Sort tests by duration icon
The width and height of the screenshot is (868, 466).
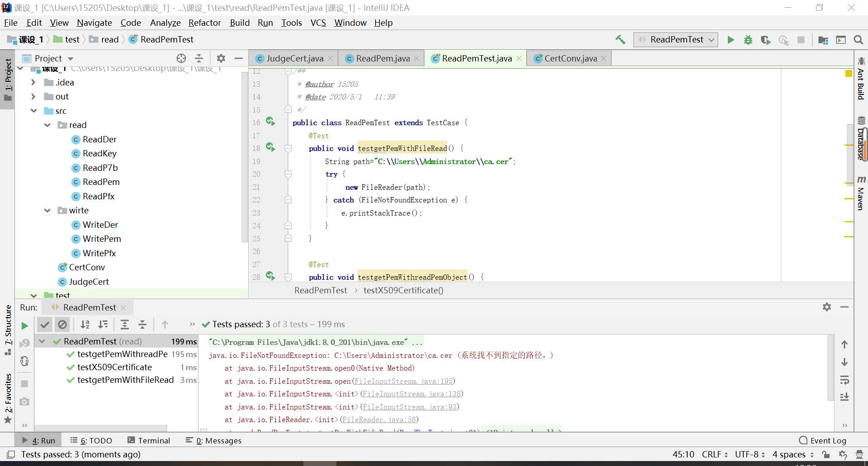103,324
